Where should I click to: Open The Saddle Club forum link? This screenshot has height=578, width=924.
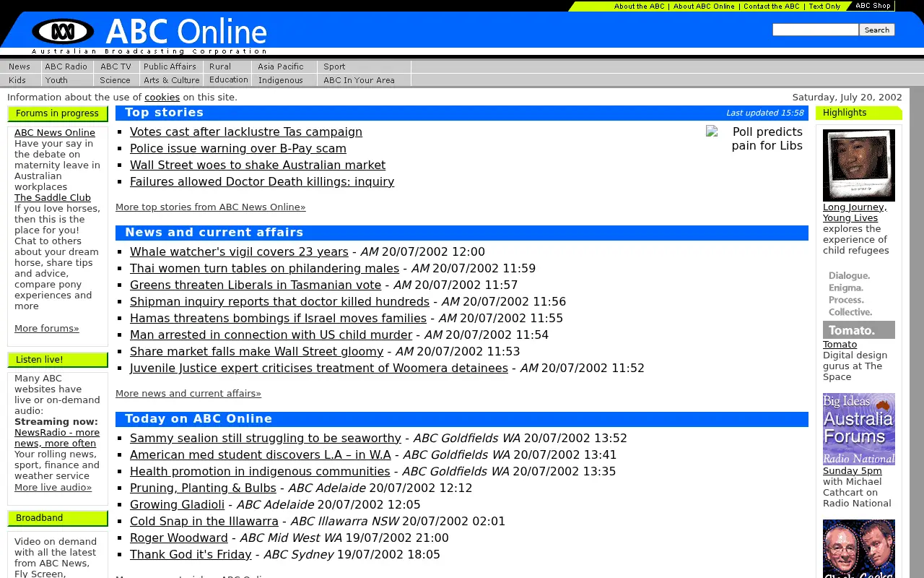pyautogui.click(x=53, y=197)
